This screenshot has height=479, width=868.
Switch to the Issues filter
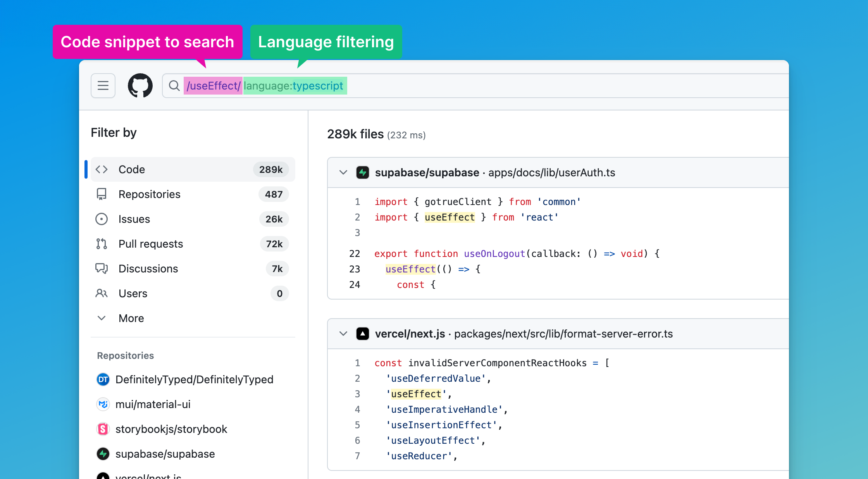pyautogui.click(x=134, y=219)
